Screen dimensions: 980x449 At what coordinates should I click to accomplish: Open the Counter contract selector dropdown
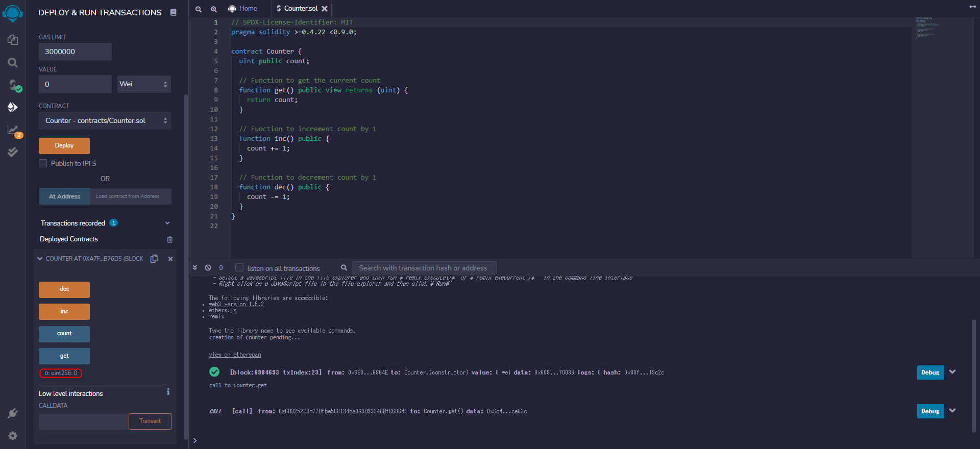point(105,121)
